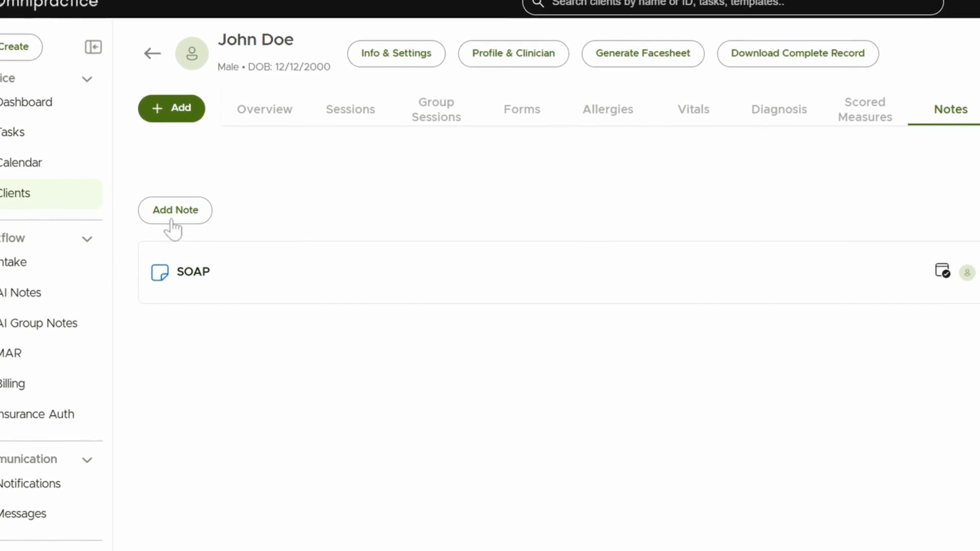Click the small clinician avatar on SOAP row

(x=967, y=272)
